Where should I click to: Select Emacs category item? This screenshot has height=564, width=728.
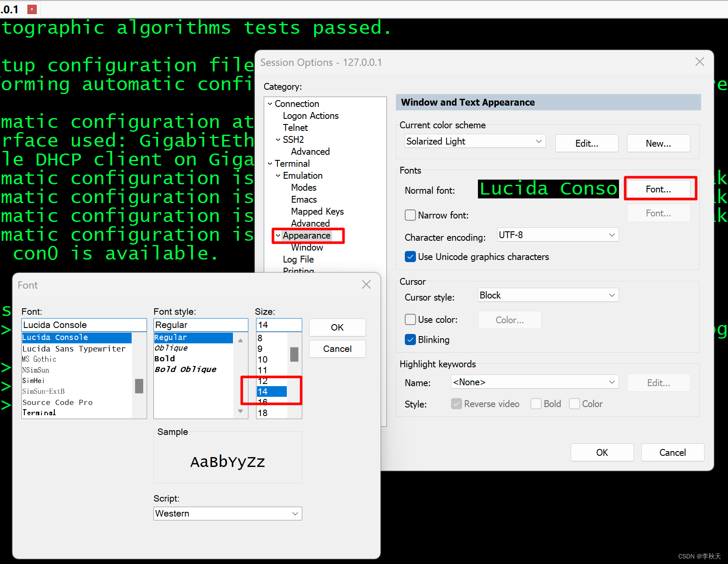304,200
